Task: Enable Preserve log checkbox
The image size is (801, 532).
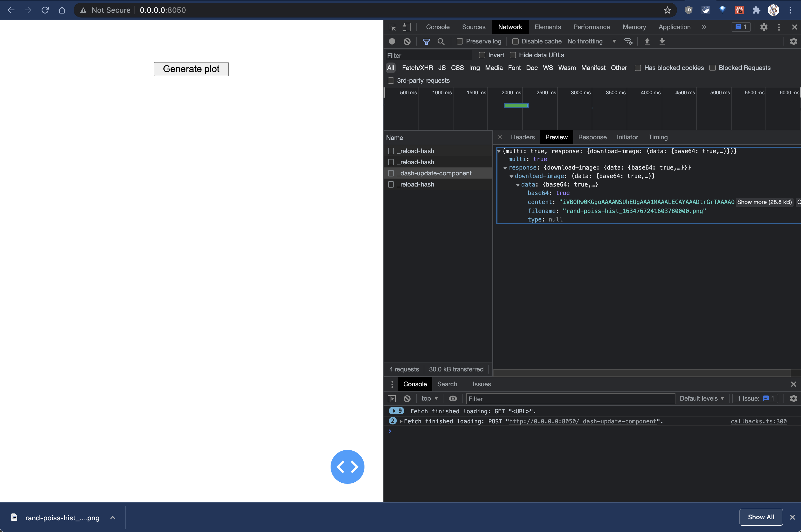Action: click(x=460, y=41)
